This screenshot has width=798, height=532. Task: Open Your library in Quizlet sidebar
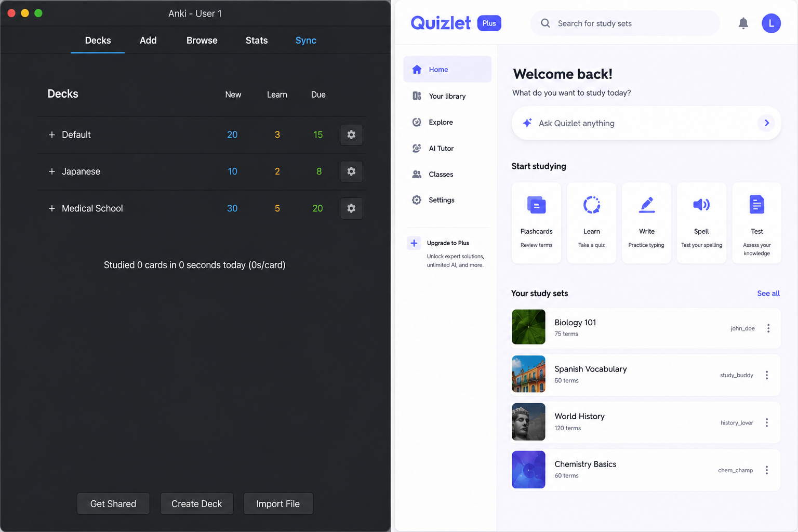pos(447,96)
